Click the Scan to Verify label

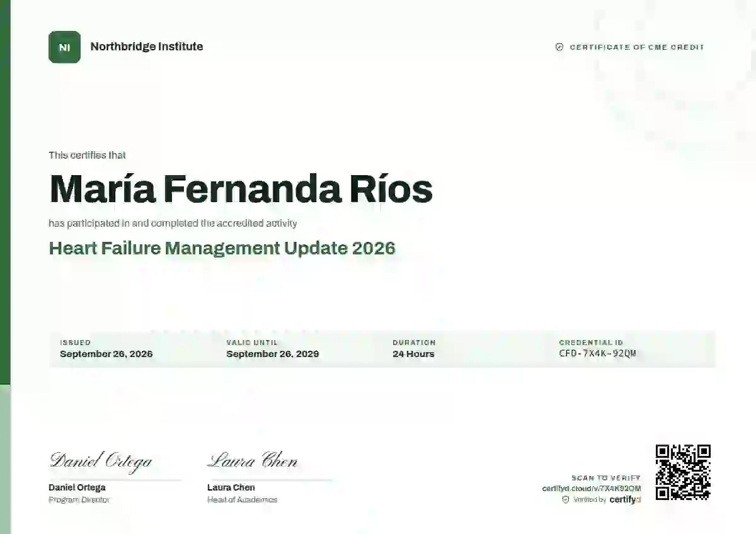[606, 478]
